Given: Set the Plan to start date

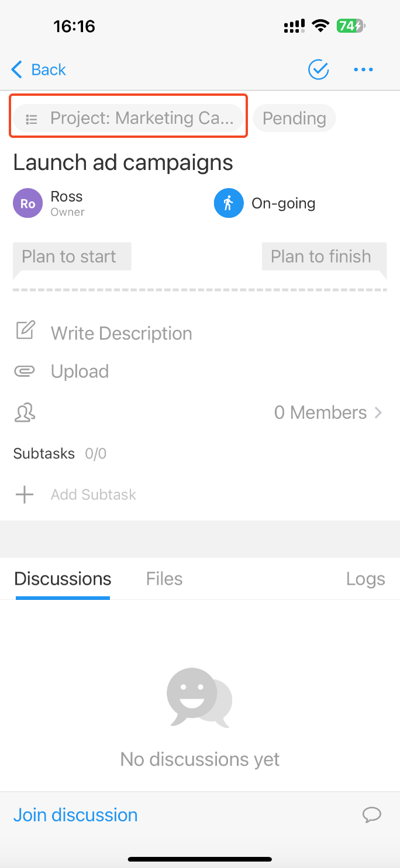Looking at the screenshot, I should click(x=69, y=256).
